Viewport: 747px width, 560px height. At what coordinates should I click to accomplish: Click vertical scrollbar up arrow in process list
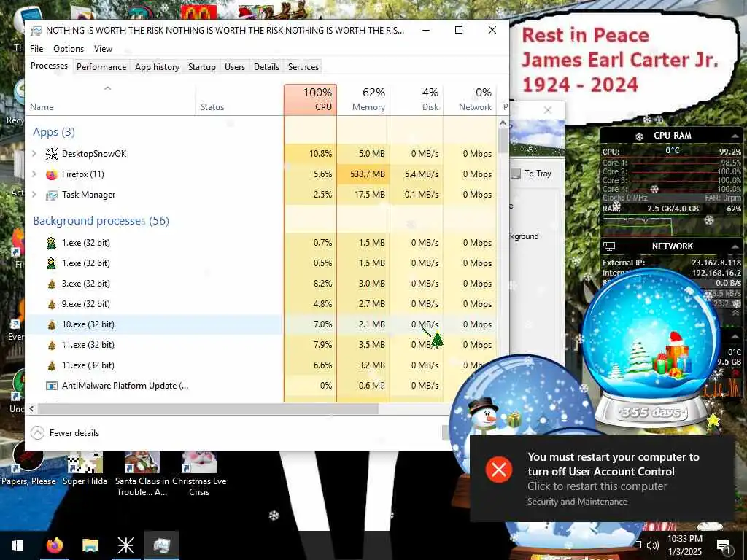point(503,122)
